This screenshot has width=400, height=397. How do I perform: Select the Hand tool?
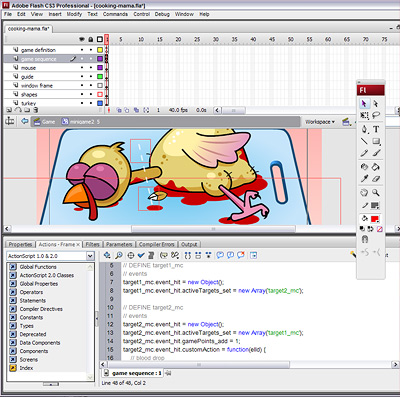[364, 192]
